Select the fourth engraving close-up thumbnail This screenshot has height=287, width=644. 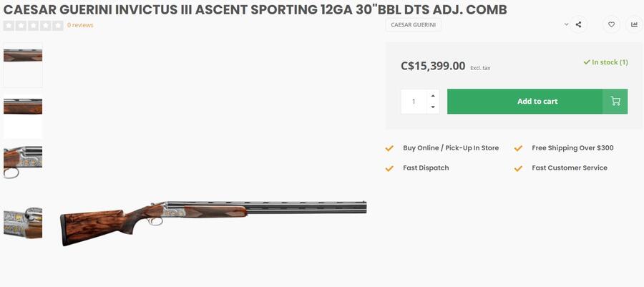23,222
